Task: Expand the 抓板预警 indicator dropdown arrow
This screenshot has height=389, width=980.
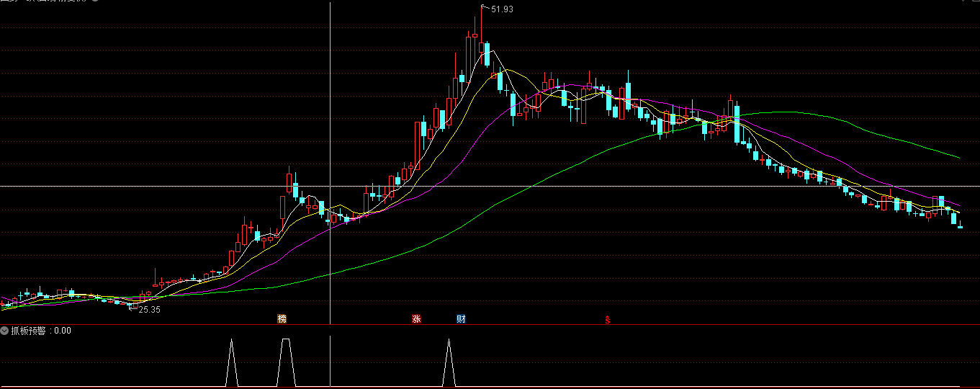Action: (x=4, y=331)
